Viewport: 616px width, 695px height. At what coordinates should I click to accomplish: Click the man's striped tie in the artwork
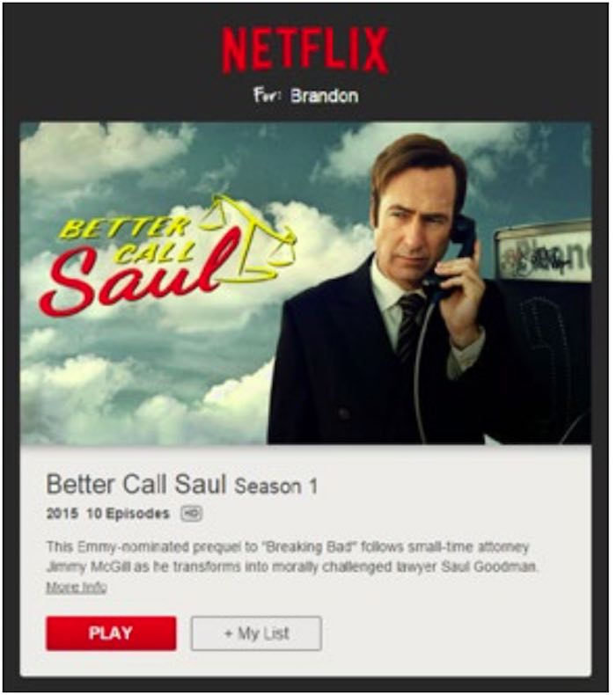pyautogui.click(x=409, y=326)
